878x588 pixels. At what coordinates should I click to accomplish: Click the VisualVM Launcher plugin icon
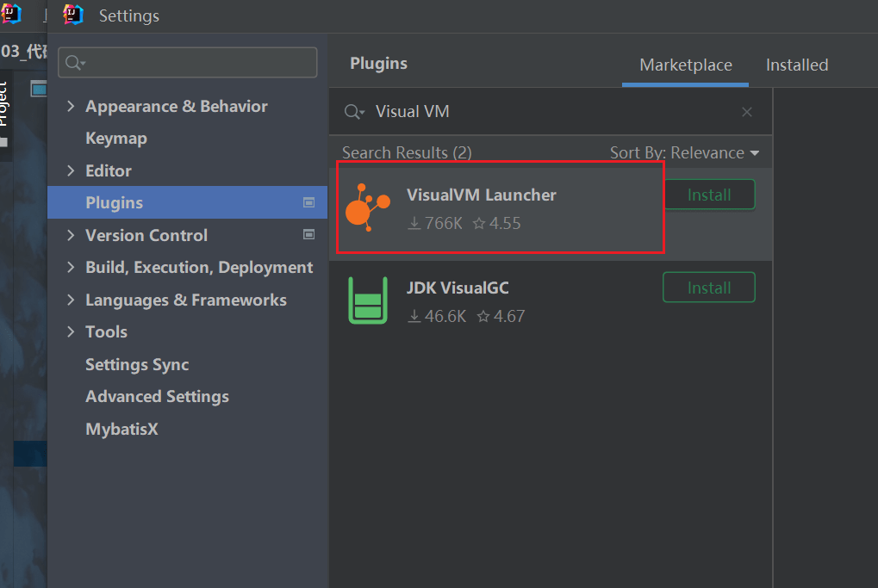[x=367, y=207]
